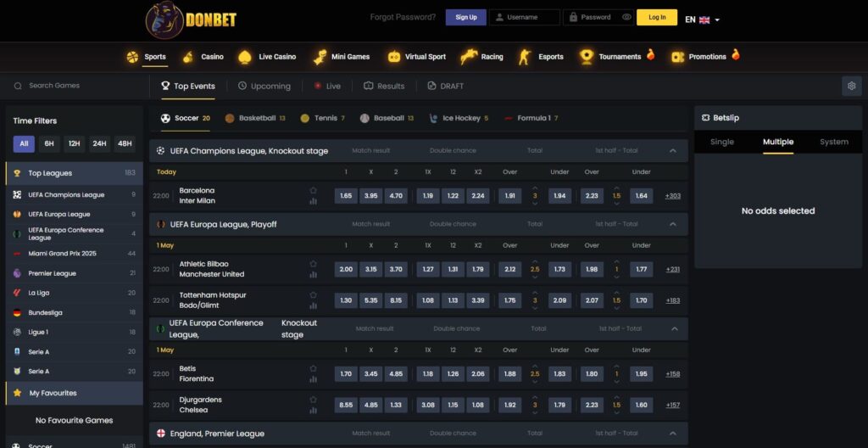Switch to the Live tab
The image size is (868, 448).
[327, 86]
